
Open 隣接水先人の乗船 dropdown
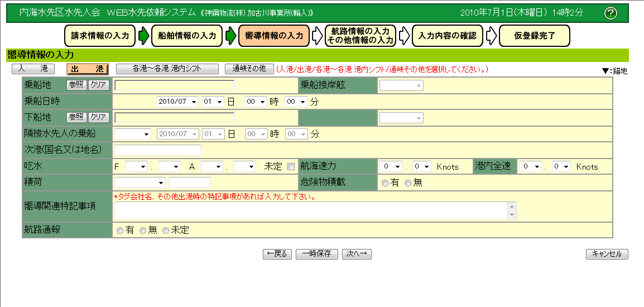pos(132,134)
